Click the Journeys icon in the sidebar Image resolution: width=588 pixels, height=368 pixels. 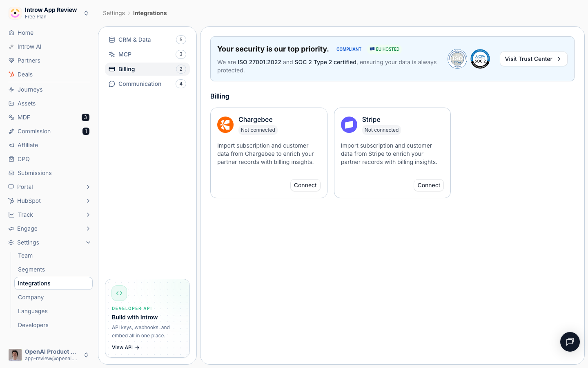coord(11,90)
